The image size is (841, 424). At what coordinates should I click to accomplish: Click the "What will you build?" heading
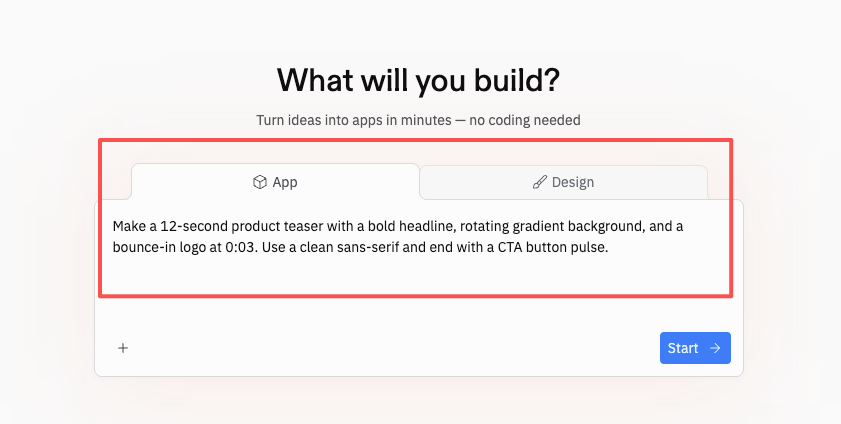419,79
